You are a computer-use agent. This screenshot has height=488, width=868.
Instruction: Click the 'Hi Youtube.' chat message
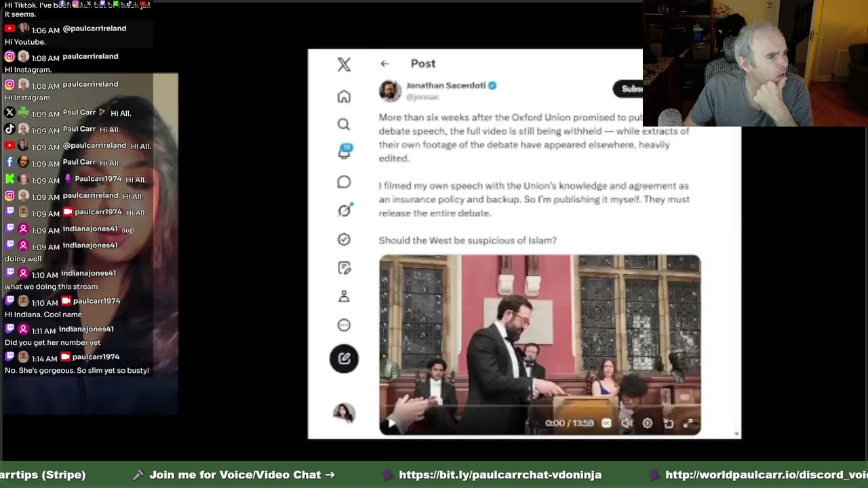point(25,42)
